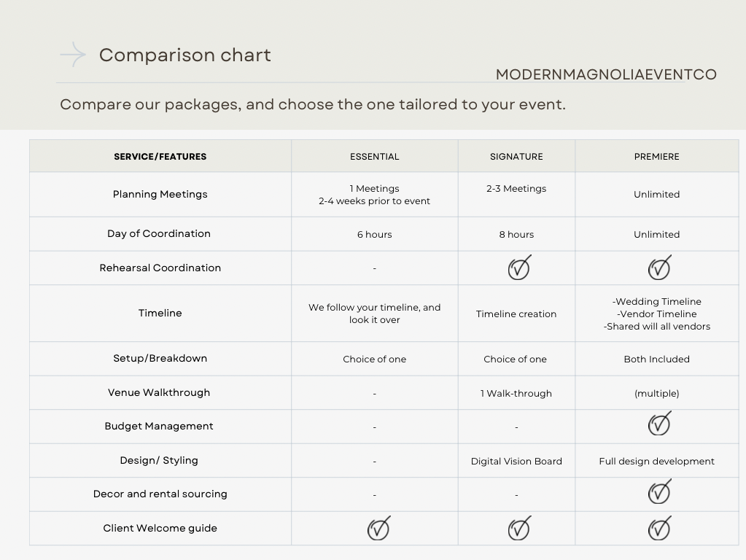Click the Budget Management row label
746x560 pixels.
click(159, 427)
